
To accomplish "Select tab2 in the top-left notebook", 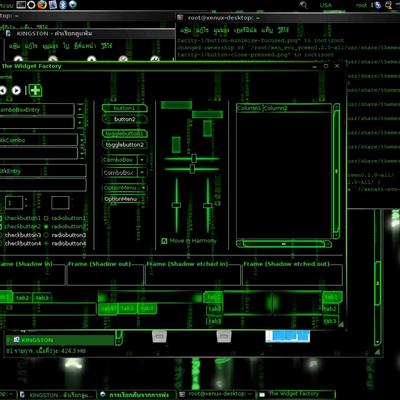I will [23, 298].
